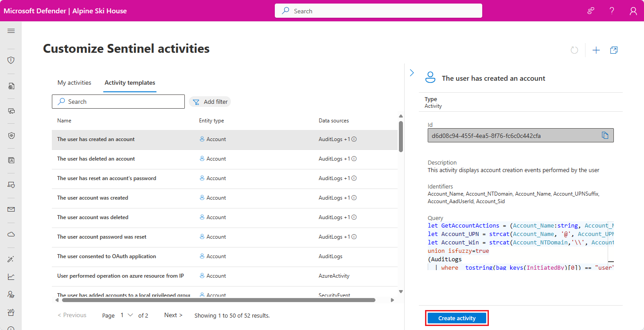Screen dimensions: 644x330
Task: Add a new activity using the plus icon
Action: click(x=596, y=50)
